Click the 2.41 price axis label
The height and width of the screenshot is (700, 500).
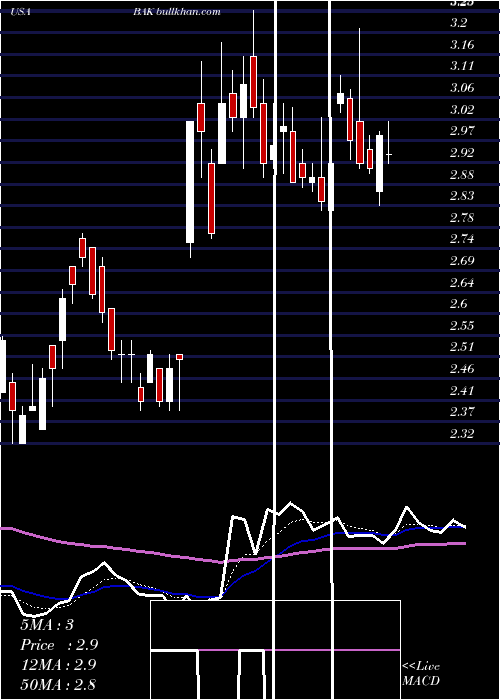[462, 391]
